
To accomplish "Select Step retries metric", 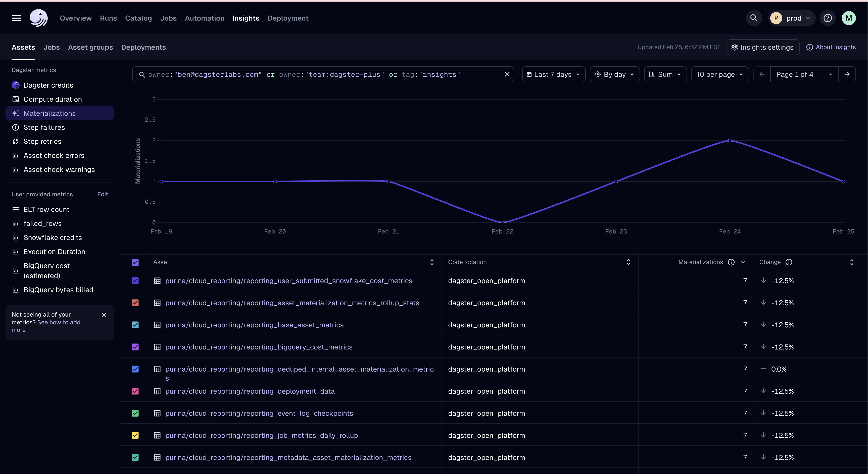I will coord(60,141).
